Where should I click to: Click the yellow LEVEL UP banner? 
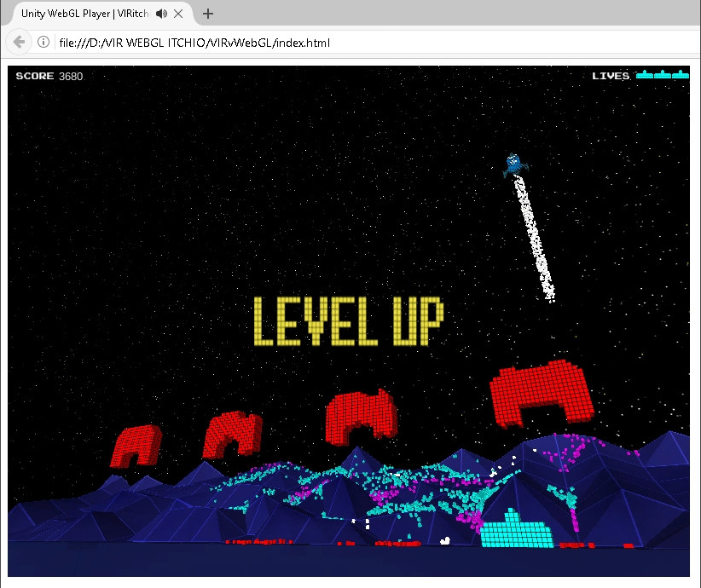coord(349,321)
